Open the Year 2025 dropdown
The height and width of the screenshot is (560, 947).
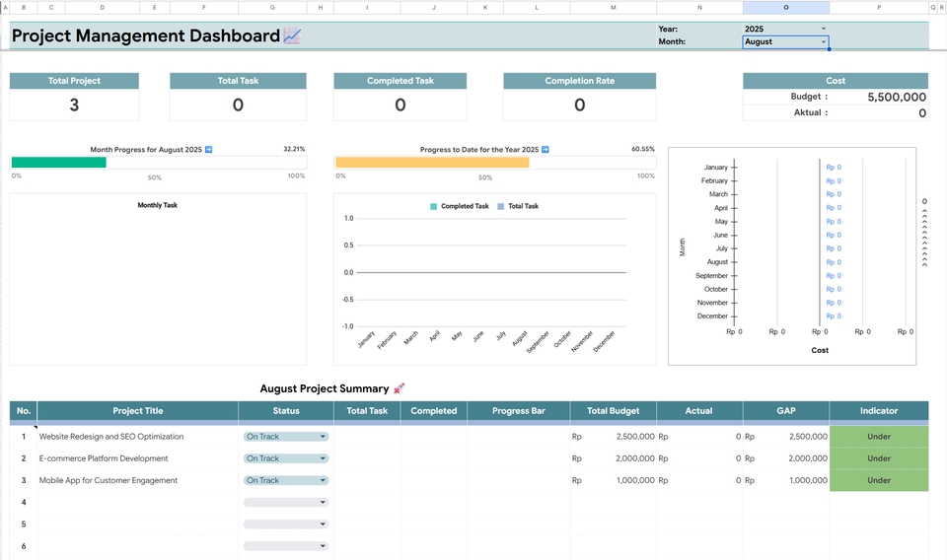click(824, 30)
